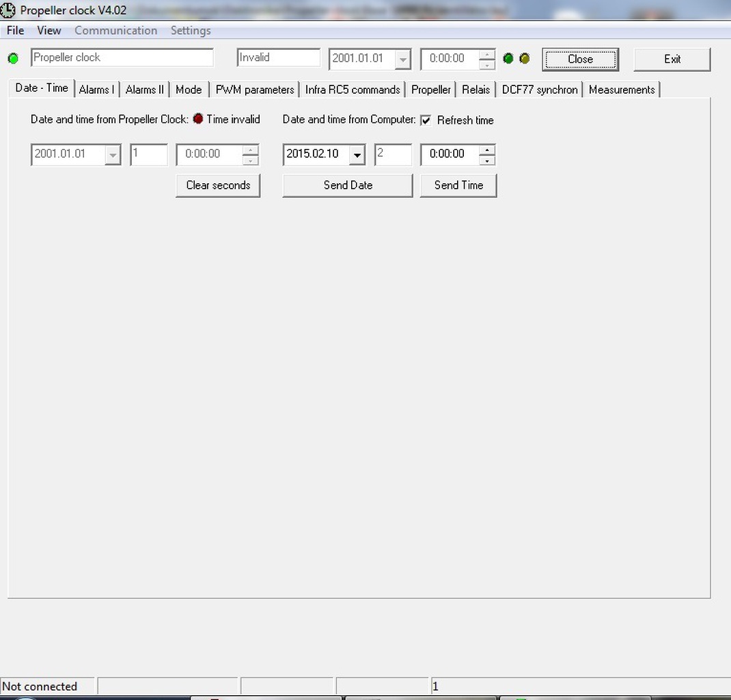Show the Measurements tab
731x700 pixels.
(x=622, y=90)
